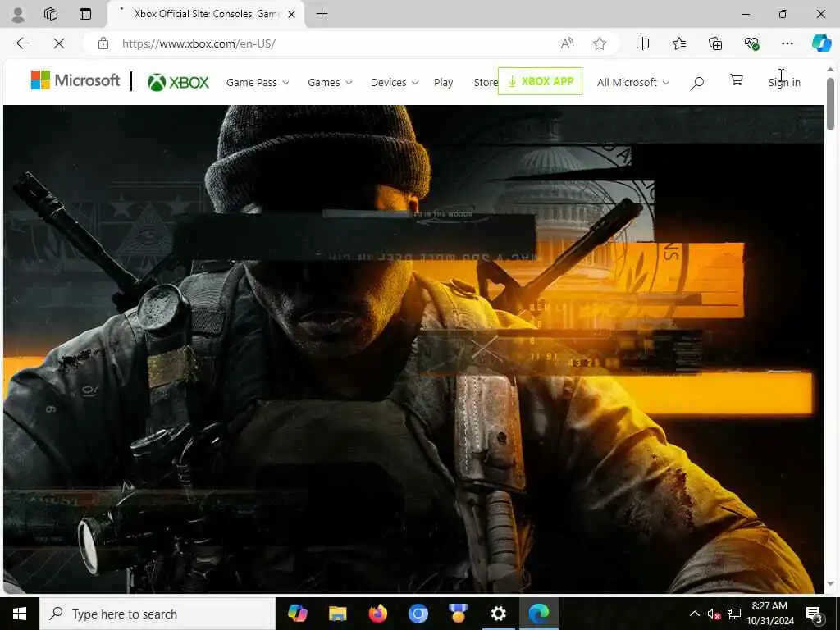This screenshot has width=840, height=630.
Task: Stop loading the page
Action: click(59, 43)
